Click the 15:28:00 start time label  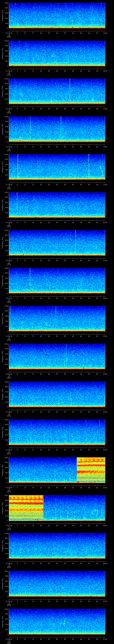pyautogui.click(x=9, y=564)
